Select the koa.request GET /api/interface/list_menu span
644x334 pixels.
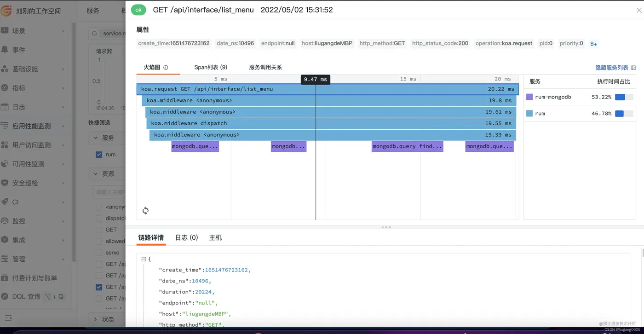click(328, 89)
